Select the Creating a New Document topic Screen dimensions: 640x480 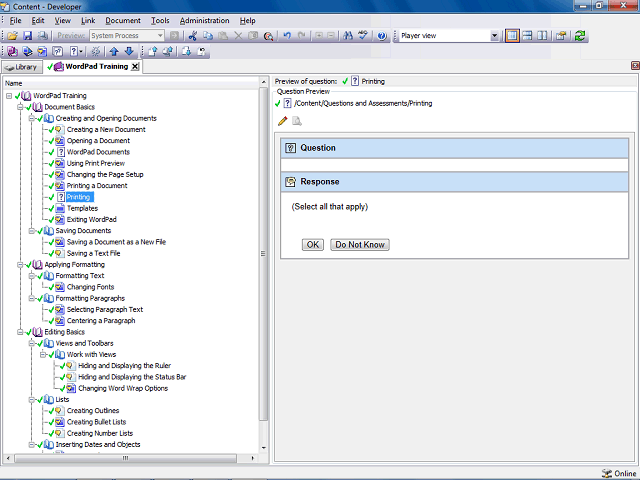pyautogui.click(x=106, y=129)
